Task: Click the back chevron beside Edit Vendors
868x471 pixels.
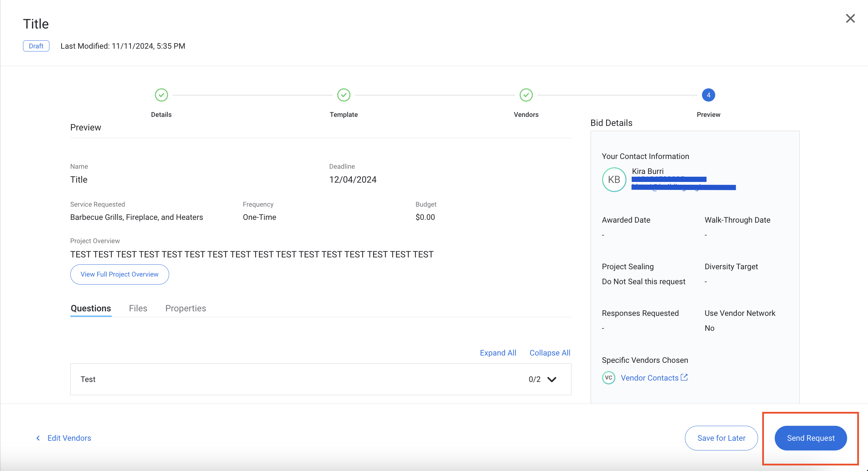Action: tap(38, 438)
